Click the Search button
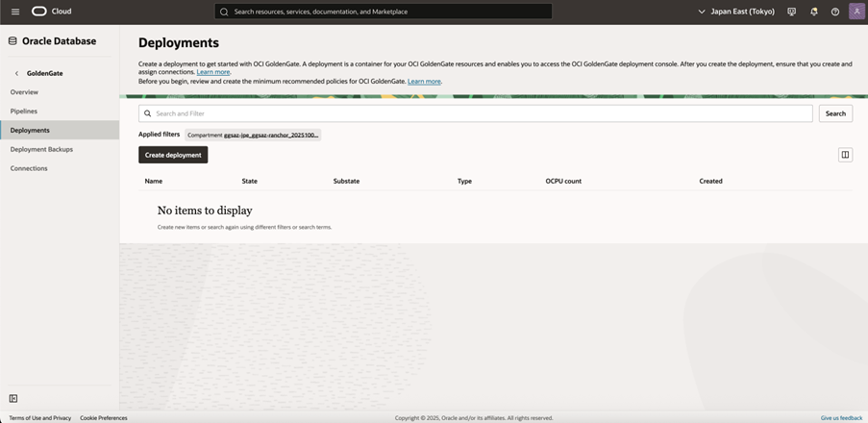The image size is (868, 423). (x=835, y=113)
